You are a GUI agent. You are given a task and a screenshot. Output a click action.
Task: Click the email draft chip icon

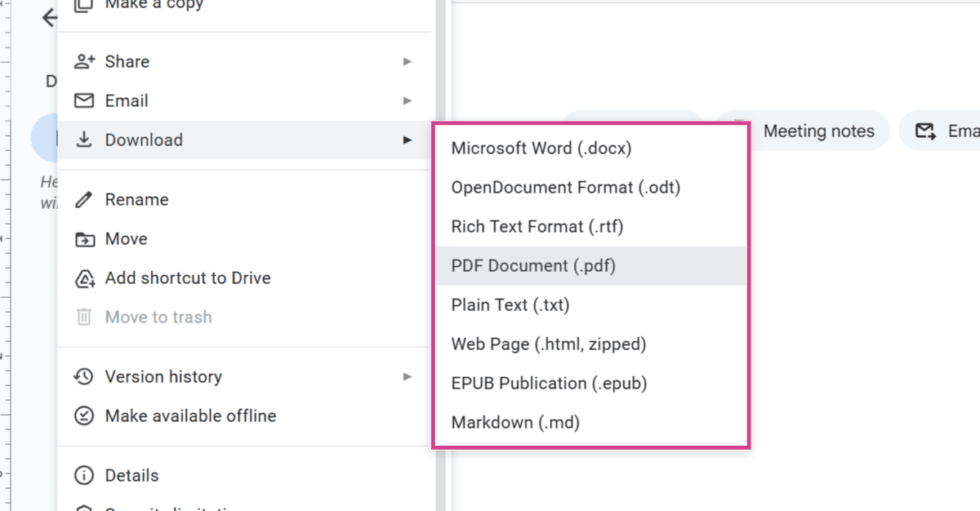tap(925, 131)
